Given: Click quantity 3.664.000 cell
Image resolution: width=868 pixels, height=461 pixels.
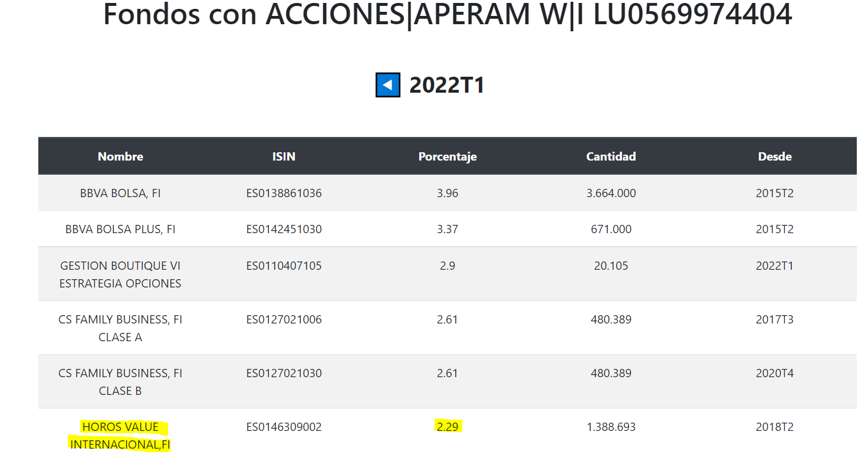Looking at the screenshot, I should pyautogui.click(x=611, y=193).
